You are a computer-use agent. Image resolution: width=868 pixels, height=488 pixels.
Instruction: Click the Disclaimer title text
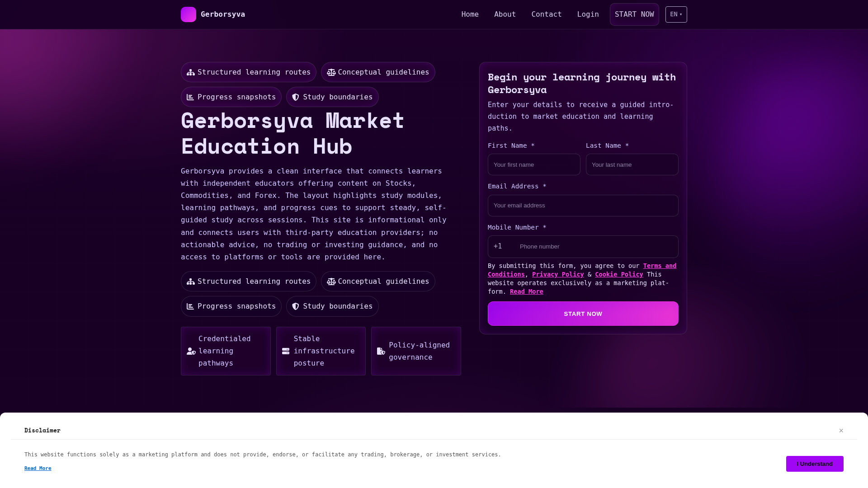(42, 430)
